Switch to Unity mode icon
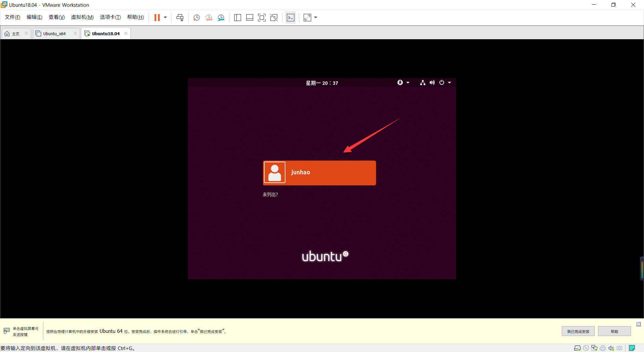This screenshot has height=352, width=644. click(274, 17)
